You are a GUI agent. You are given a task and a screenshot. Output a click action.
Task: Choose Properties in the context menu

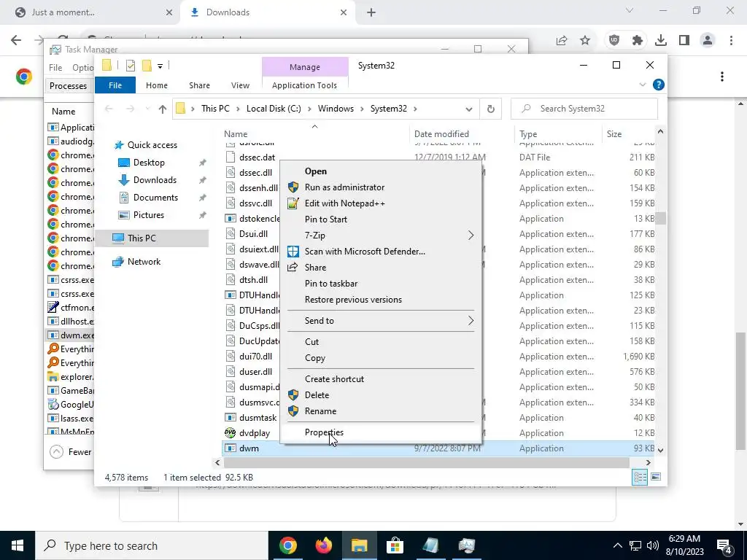[324, 432]
